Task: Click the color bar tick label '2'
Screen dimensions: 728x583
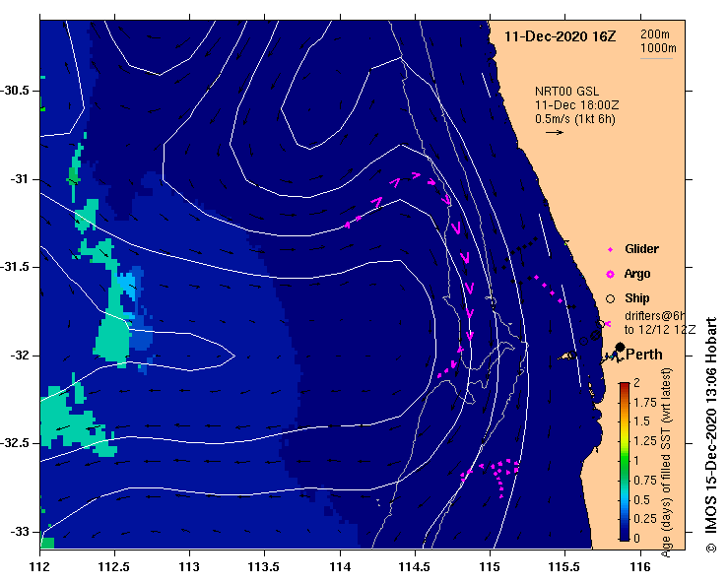Action: (x=636, y=383)
